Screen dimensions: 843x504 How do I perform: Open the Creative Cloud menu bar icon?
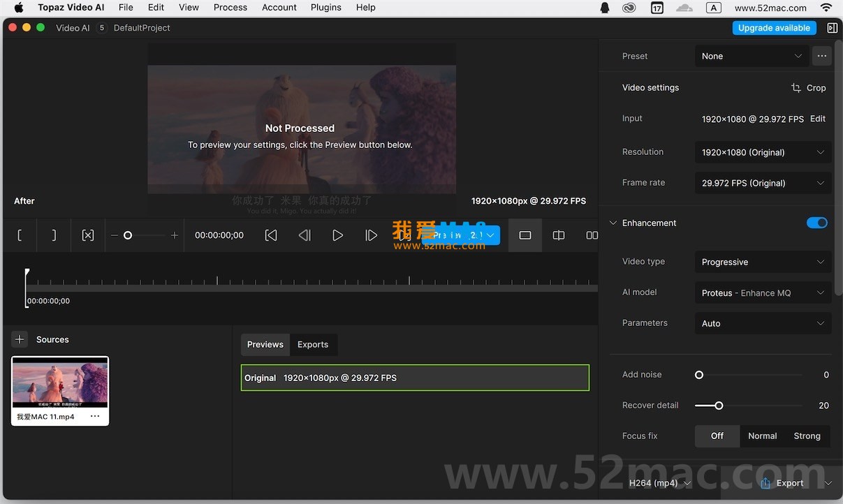(x=629, y=8)
